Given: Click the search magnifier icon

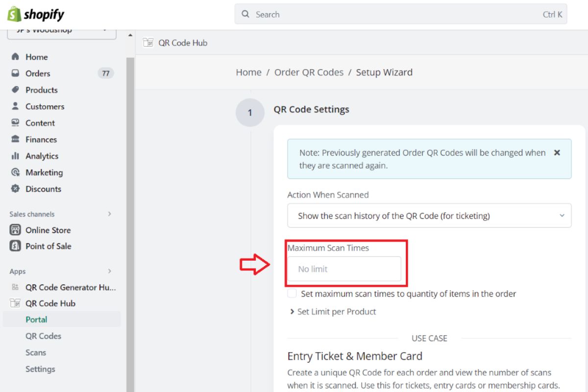Looking at the screenshot, I should [x=246, y=14].
